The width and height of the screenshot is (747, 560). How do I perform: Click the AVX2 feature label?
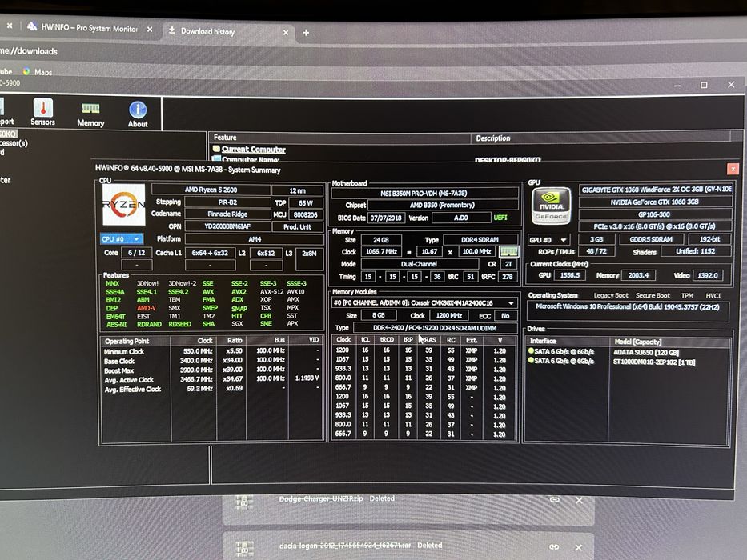239,292
